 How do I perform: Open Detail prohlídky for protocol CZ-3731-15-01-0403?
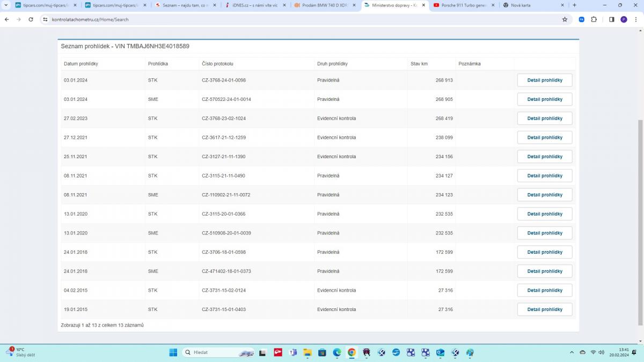pos(544,309)
